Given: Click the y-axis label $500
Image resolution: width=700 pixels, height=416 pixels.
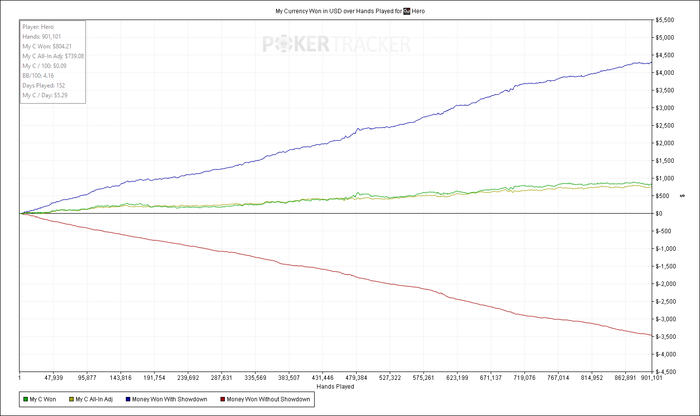Looking at the screenshot, I should pos(662,196).
